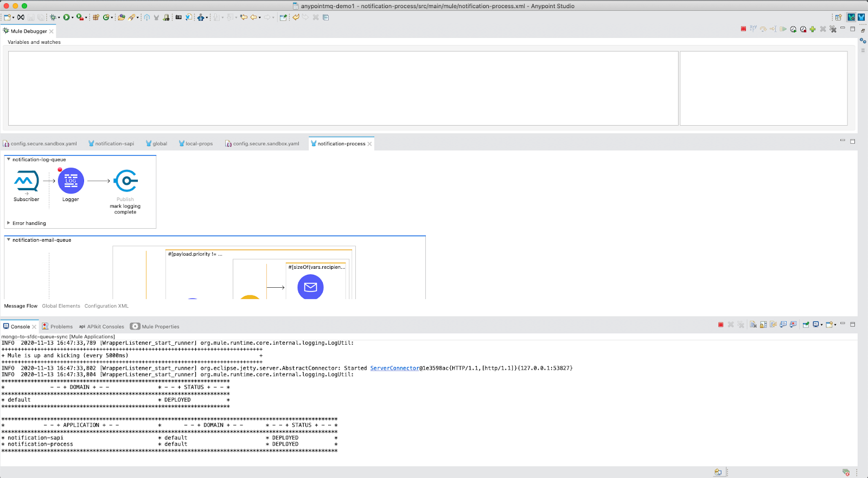Click the email Send icon in notification-email-queue

coord(310,287)
